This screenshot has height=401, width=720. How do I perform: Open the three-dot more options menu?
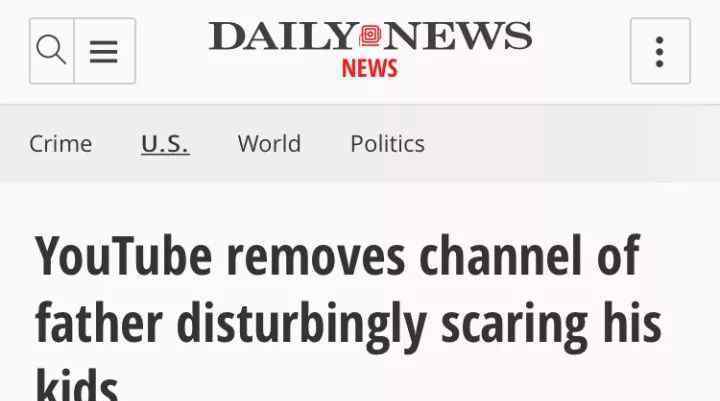(660, 51)
